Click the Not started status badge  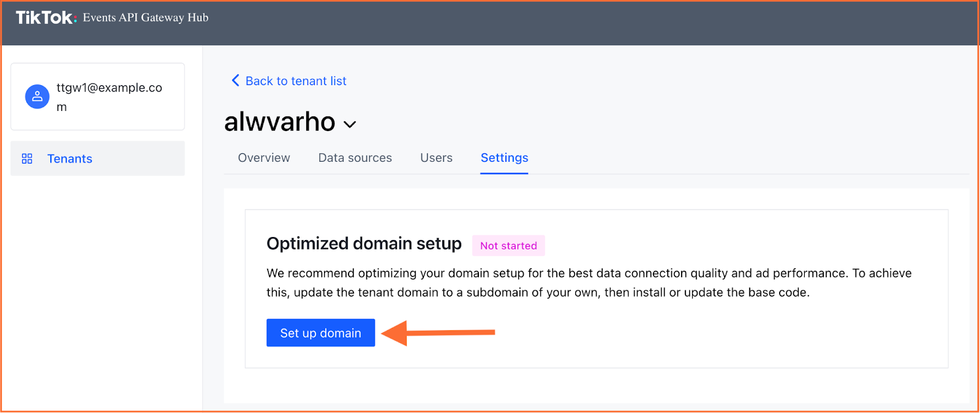(508, 246)
